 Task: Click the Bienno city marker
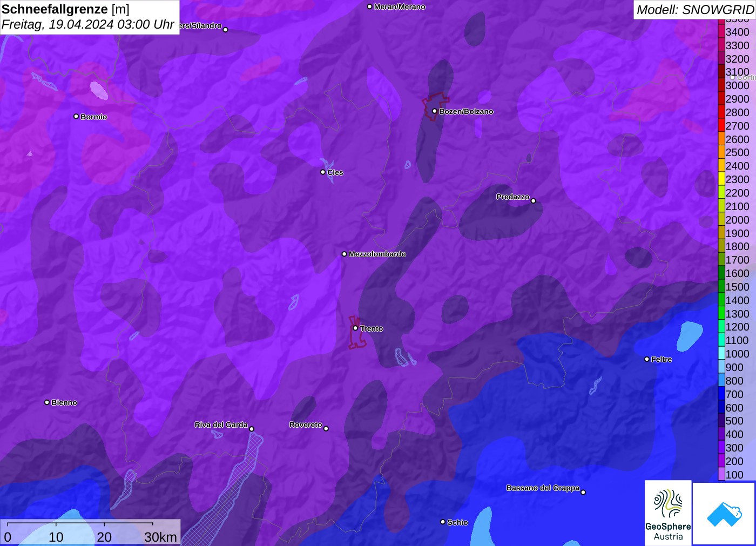tap(47, 402)
